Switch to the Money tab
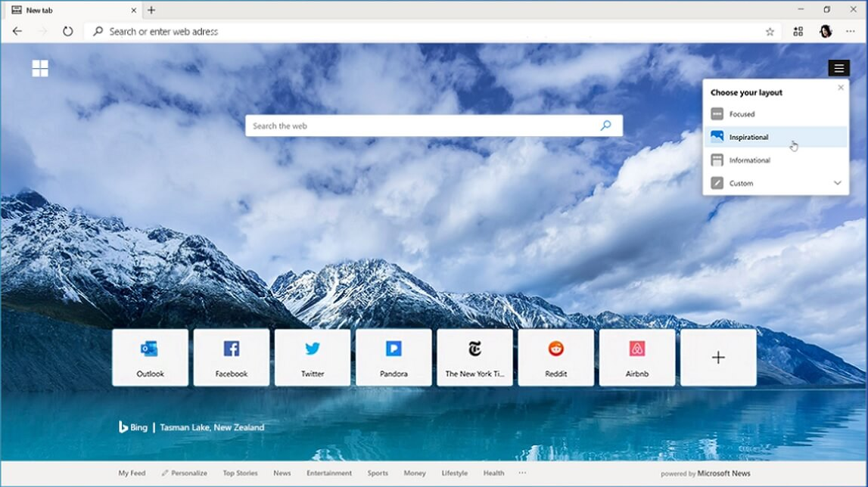Viewport: 868px width, 487px height. point(415,473)
